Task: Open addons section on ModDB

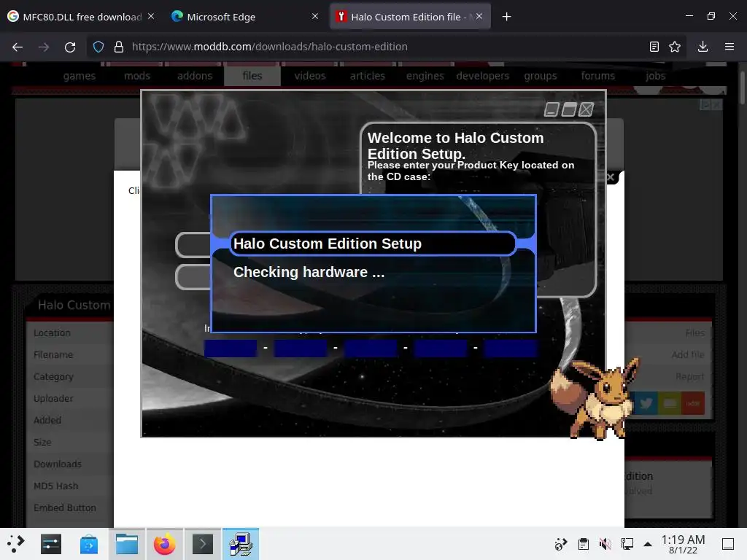Action: [195, 76]
